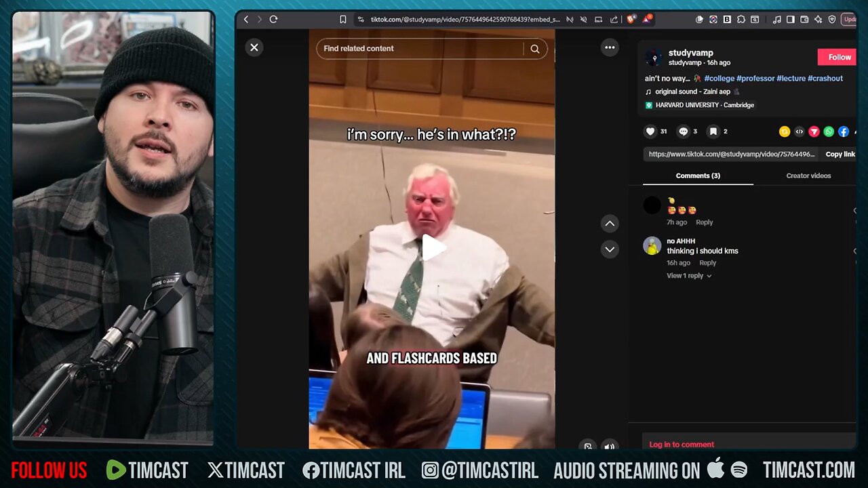The image size is (868, 488).
Task: Open the no AHHH commenter avatar
Action: tap(652, 245)
